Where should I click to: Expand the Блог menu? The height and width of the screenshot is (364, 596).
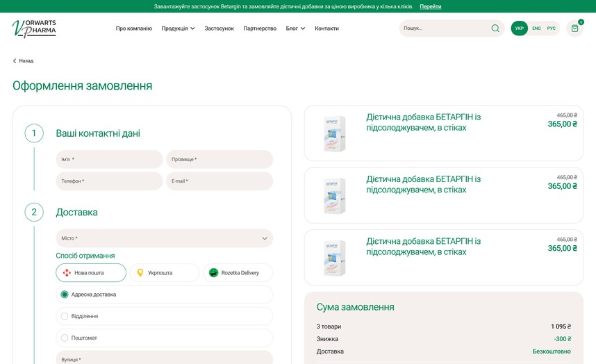pyautogui.click(x=295, y=28)
